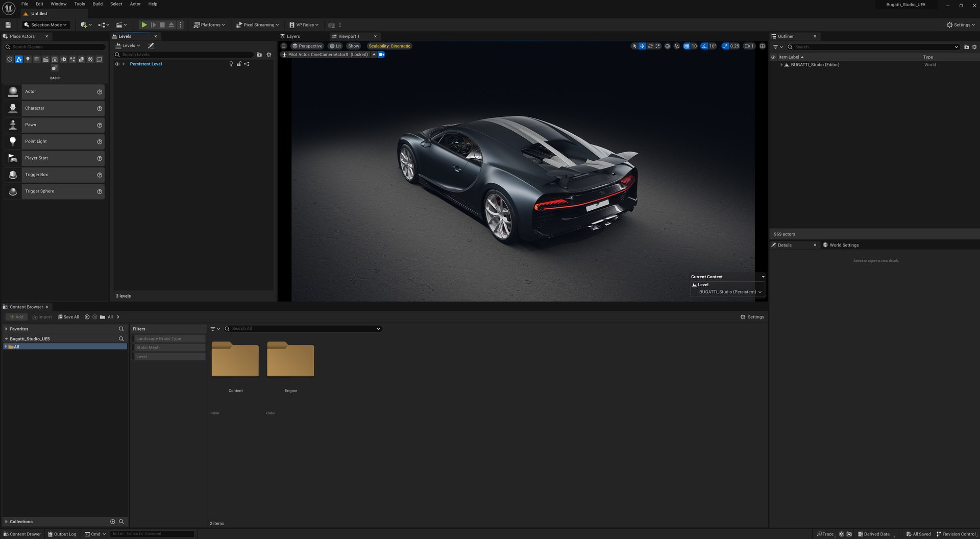Toggle the Landscape Grass Type filter
This screenshot has width=980, height=539.
click(x=169, y=339)
